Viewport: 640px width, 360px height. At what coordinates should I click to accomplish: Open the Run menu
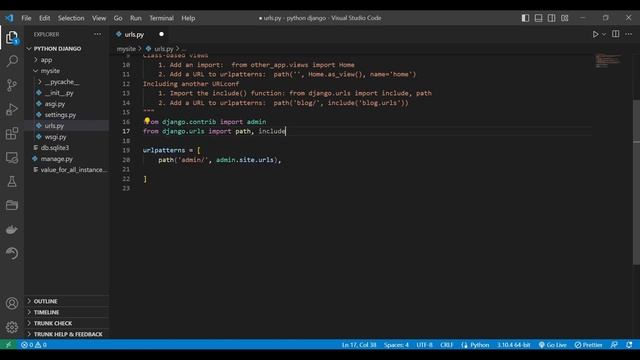(136, 18)
